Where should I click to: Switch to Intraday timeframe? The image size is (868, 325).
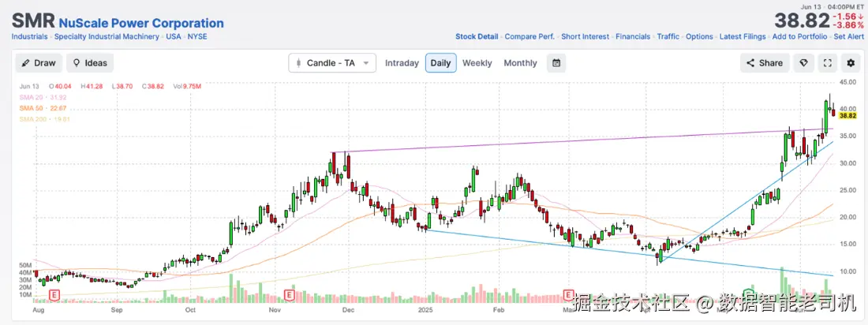402,63
